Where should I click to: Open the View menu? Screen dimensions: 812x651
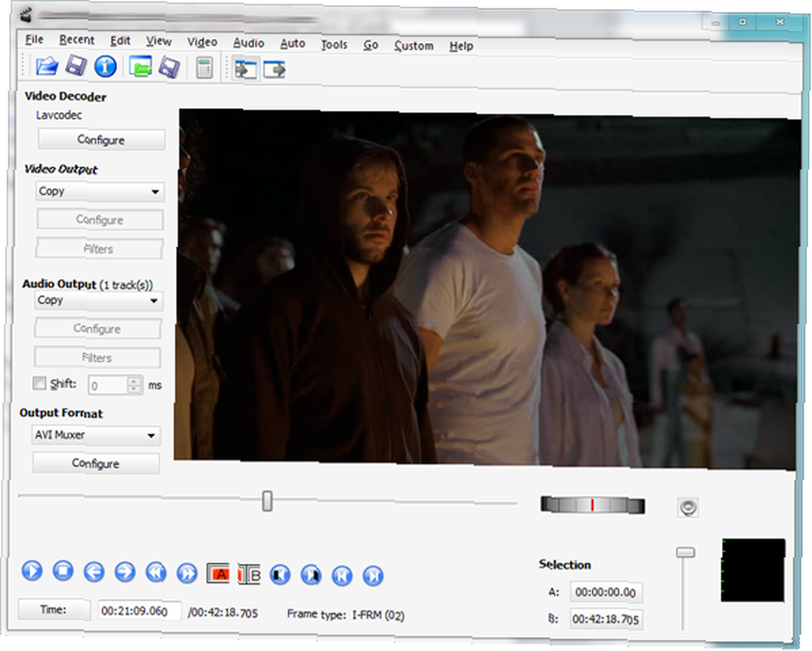pos(158,41)
